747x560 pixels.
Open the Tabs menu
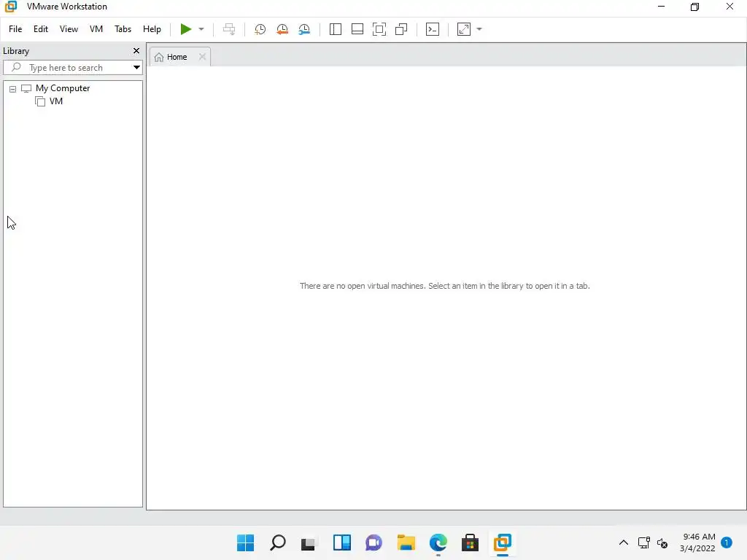pos(123,29)
